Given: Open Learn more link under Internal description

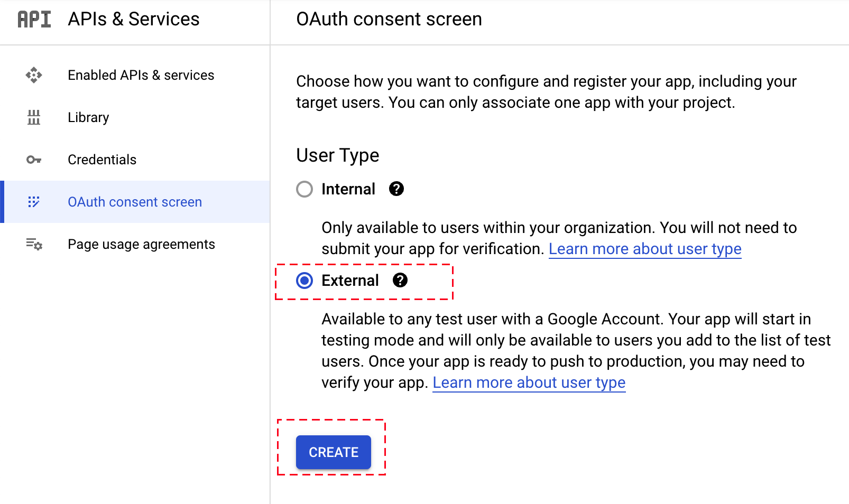Looking at the screenshot, I should 645,249.
